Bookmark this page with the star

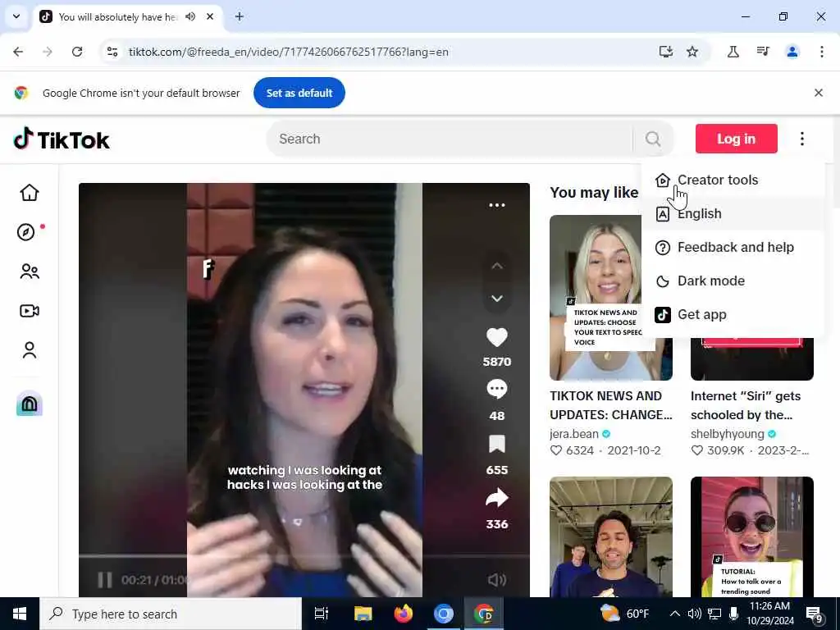coord(692,52)
